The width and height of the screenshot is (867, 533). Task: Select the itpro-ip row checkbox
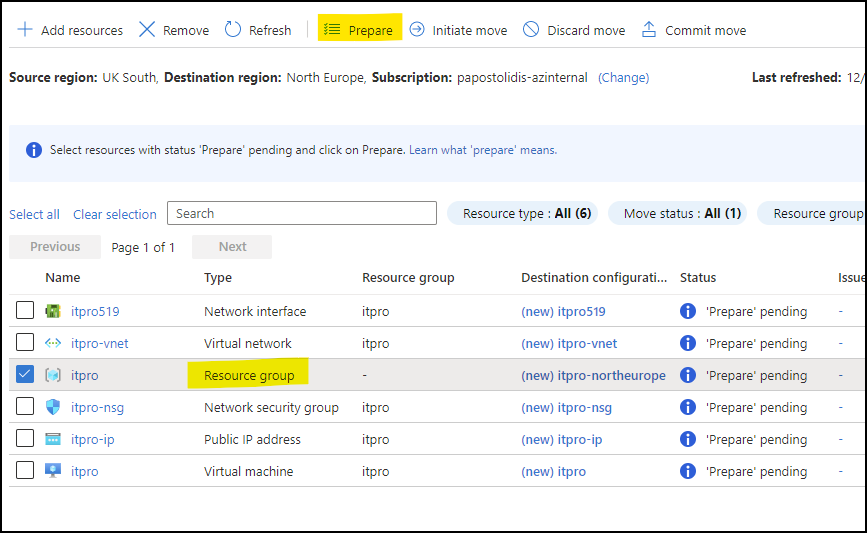(25, 439)
